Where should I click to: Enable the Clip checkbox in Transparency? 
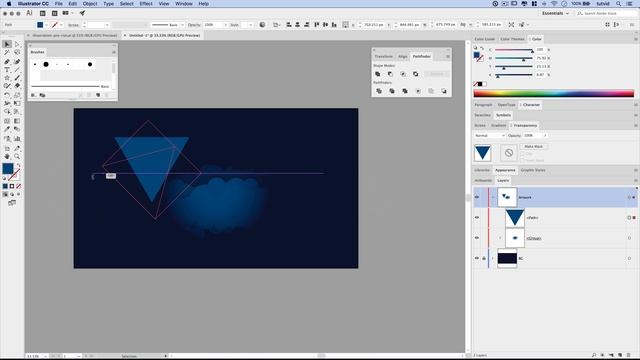[x=522, y=154]
